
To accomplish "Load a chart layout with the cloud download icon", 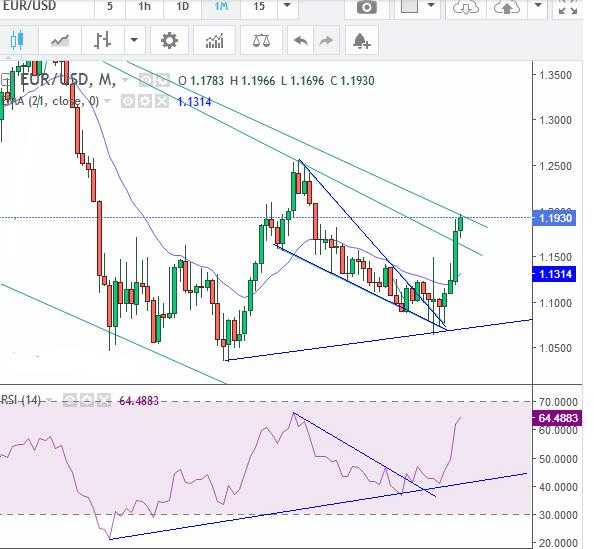I will pyautogui.click(x=466, y=7).
